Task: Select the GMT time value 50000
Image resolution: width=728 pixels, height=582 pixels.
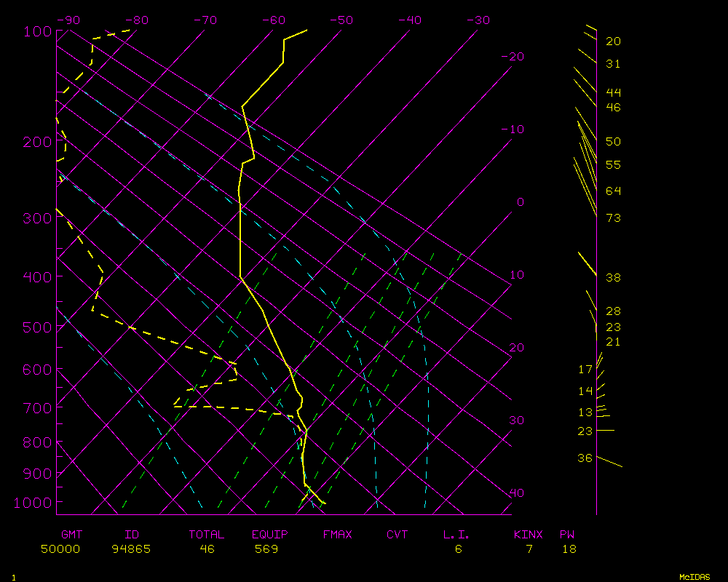Action: click(x=60, y=549)
